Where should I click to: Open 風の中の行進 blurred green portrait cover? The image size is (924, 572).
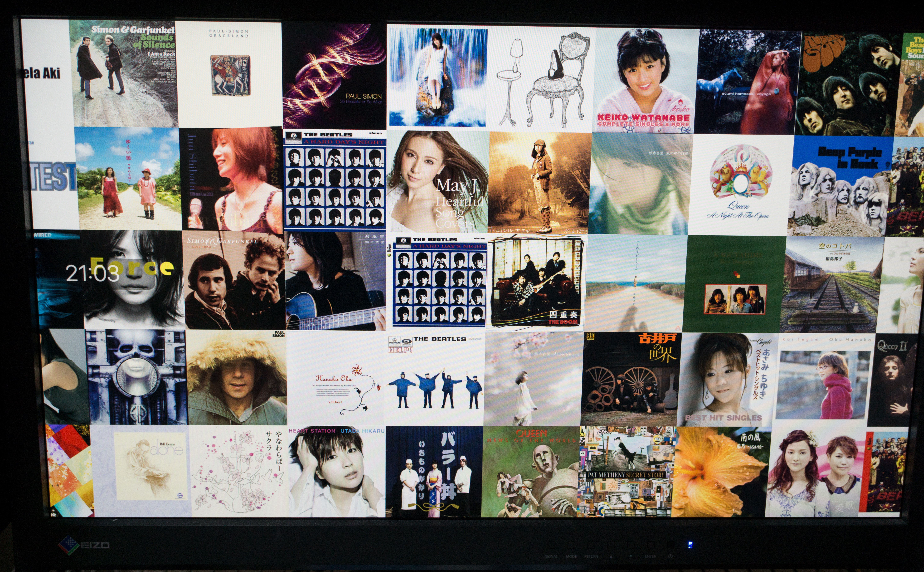tap(641, 184)
